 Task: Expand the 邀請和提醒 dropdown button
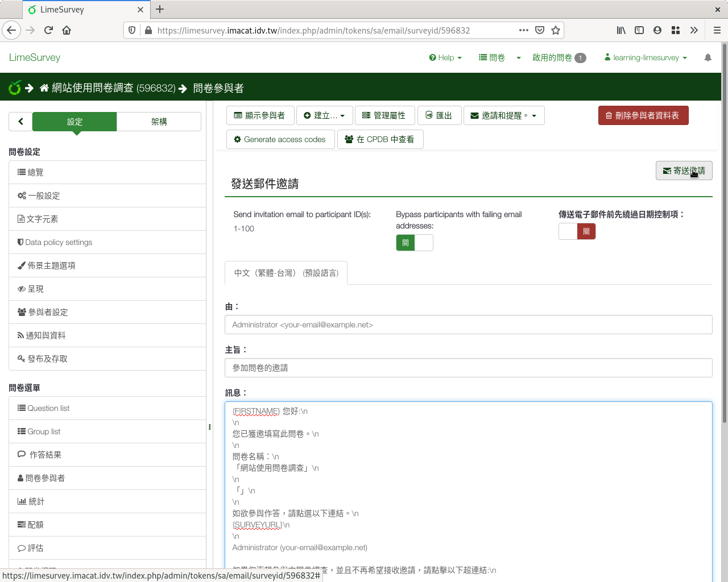coord(504,115)
